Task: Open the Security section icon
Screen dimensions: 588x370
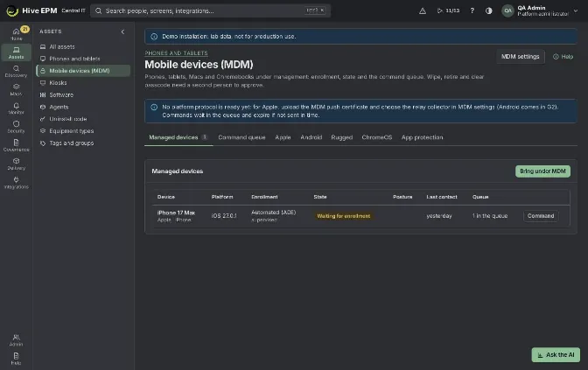Action: tap(16, 127)
